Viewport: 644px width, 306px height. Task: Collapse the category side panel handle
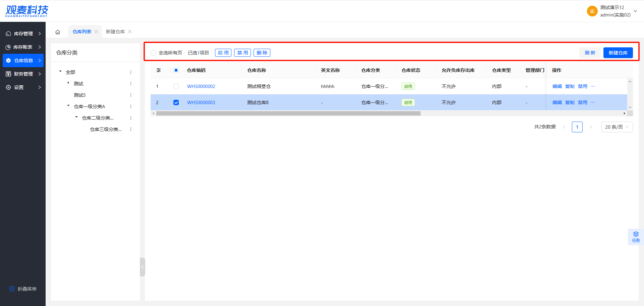[x=143, y=267]
